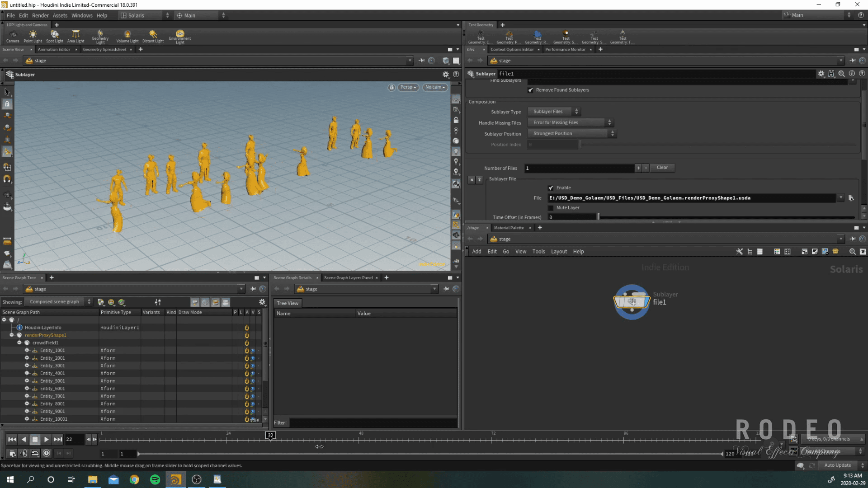Open the Windows menu in the menu bar

coord(82,15)
